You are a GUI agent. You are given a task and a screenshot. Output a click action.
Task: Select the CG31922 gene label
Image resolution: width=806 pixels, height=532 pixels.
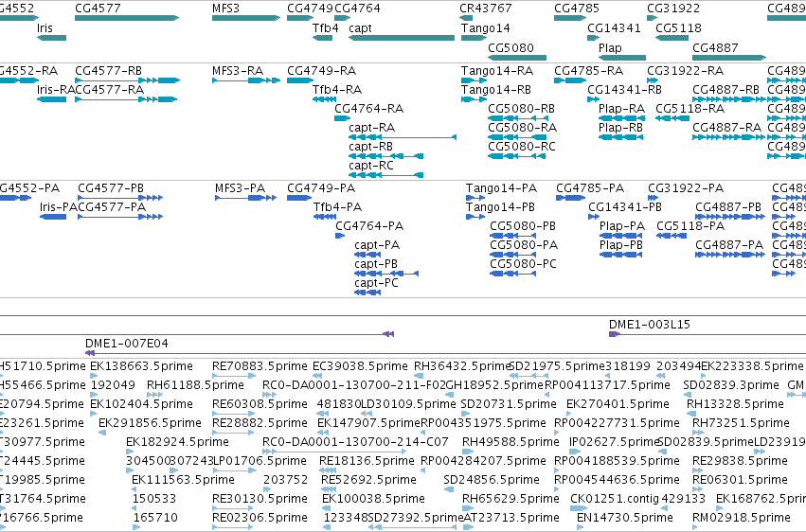coord(673,9)
